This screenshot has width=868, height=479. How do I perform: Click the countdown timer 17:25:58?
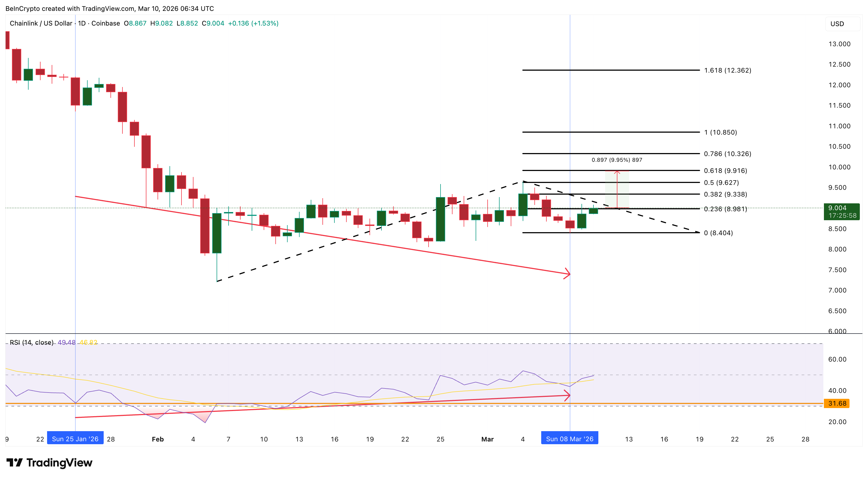(842, 216)
